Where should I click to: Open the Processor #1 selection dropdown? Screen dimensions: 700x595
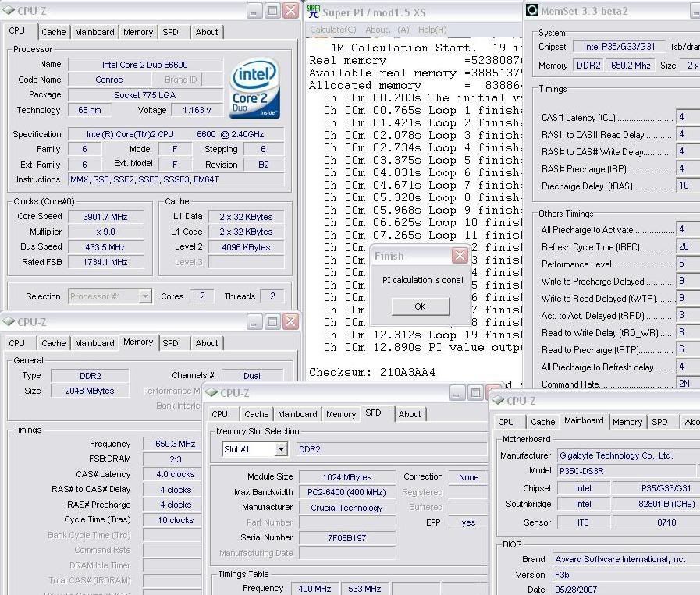[x=145, y=296]
